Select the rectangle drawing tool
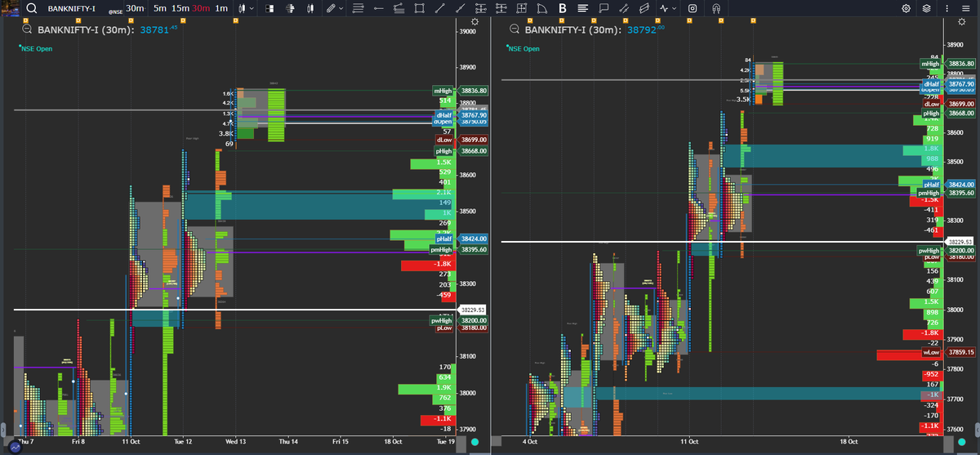980x455 pixels. [x=419, y=8]
